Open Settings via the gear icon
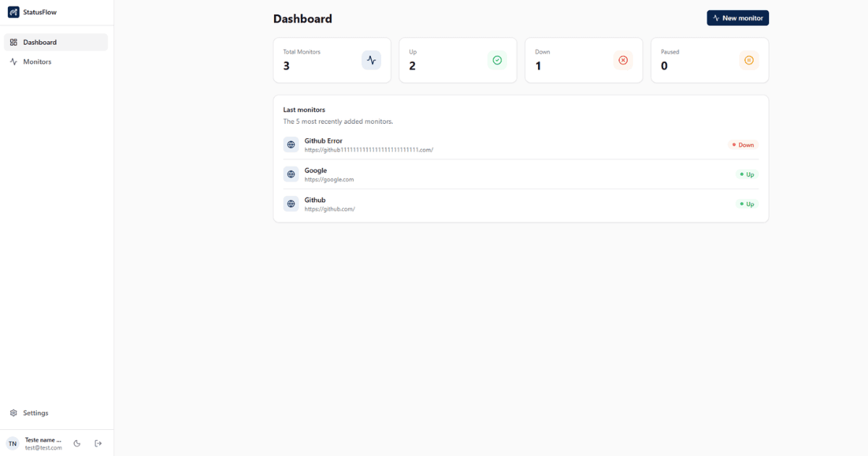This screenshot has height=456, width=868. 12,413
